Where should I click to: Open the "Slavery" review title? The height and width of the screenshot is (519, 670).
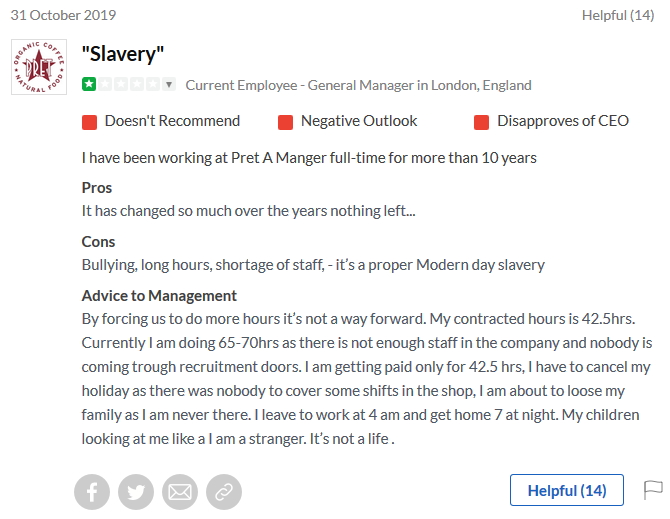122,54
